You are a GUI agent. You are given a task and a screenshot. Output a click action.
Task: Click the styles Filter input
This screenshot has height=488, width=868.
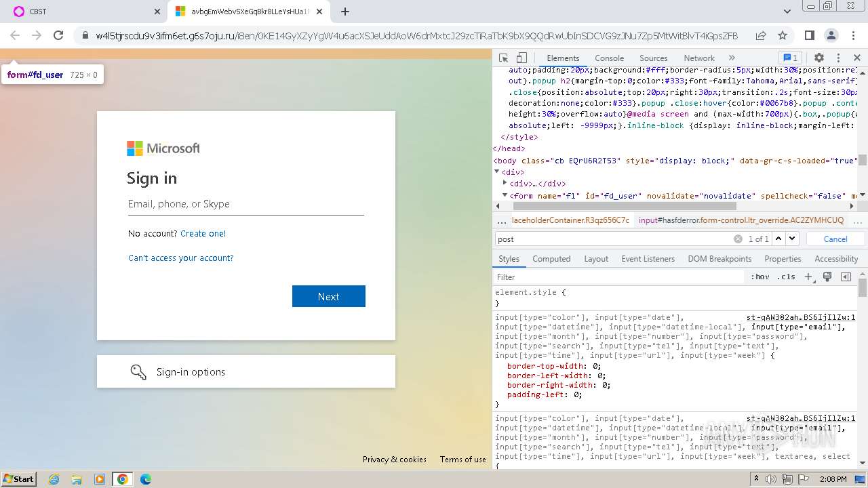(x=618, y=277)
